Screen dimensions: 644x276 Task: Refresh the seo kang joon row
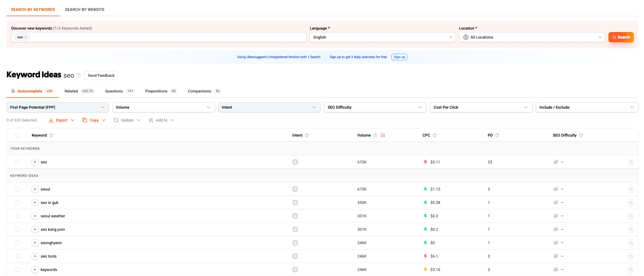tap(631, 229)
